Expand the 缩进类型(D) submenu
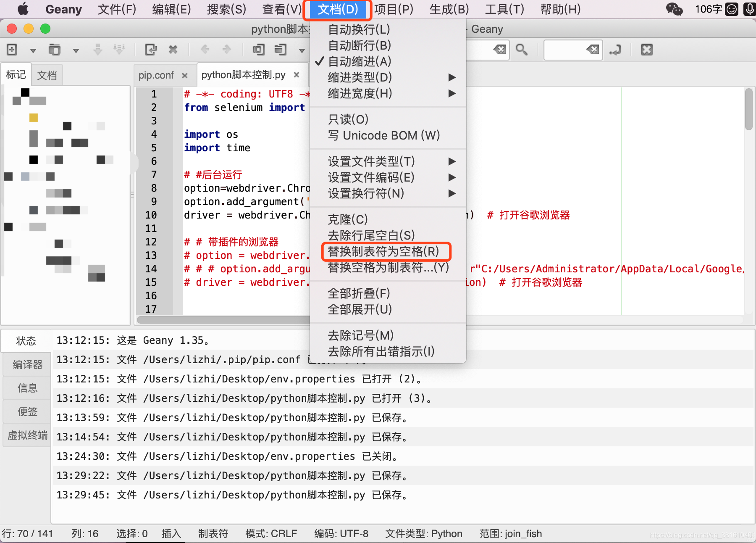756x543 pixels. tap(388, 77)
